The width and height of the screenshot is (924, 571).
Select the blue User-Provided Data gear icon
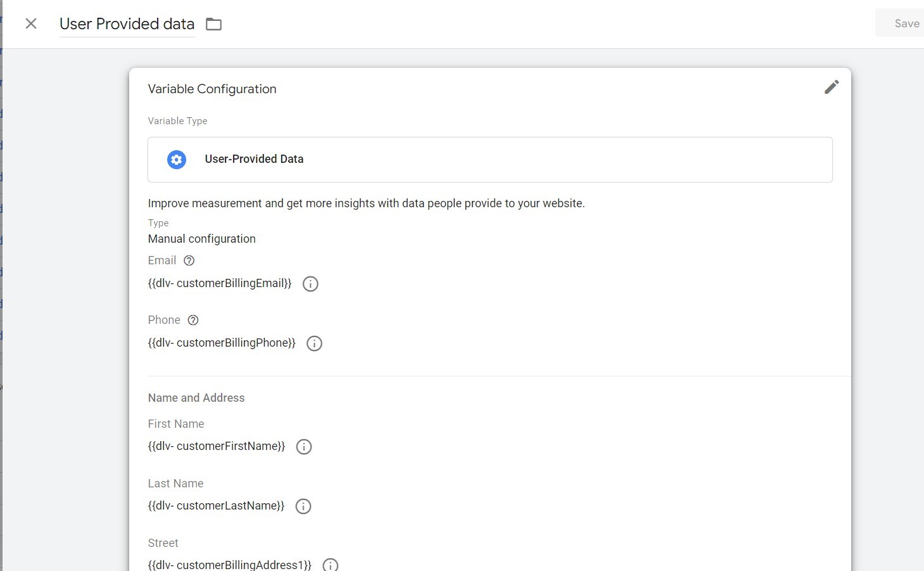click(x=176, y=159)
